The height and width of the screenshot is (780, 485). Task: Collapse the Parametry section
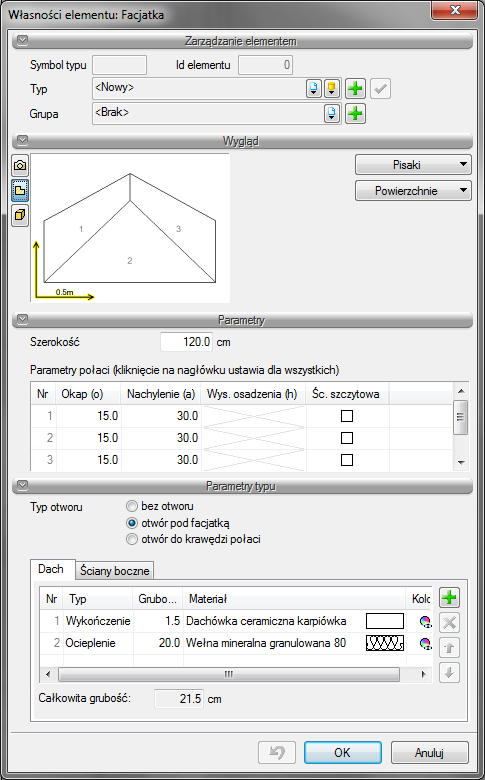click(22, 319)
